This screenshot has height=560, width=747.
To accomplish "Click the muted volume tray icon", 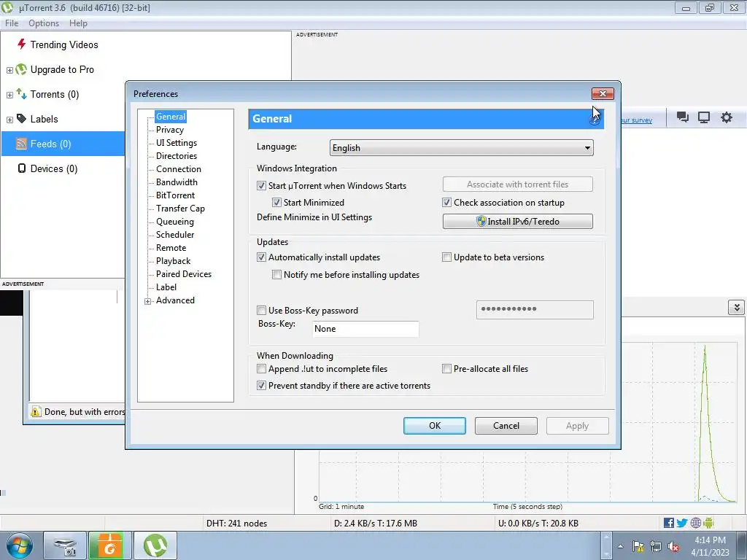I will 673,546.
